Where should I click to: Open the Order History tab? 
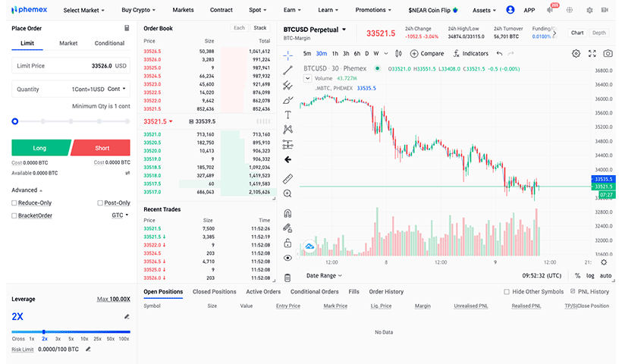[x=386, y=292]
